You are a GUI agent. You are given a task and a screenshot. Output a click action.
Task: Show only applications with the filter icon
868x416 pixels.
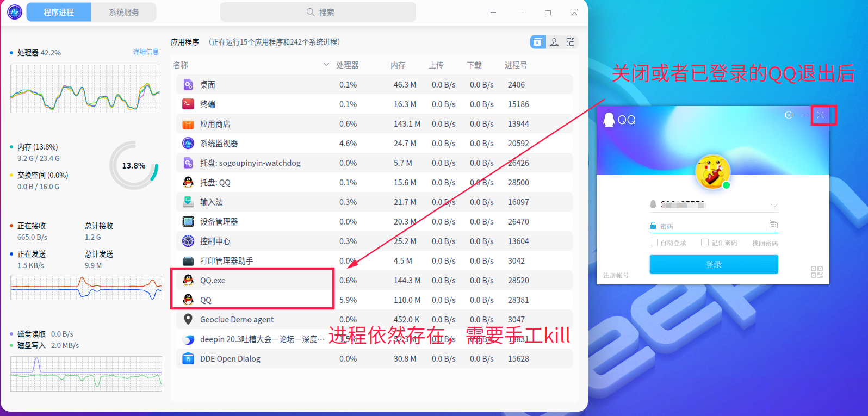pyautogui.click(x=538, y=42)
